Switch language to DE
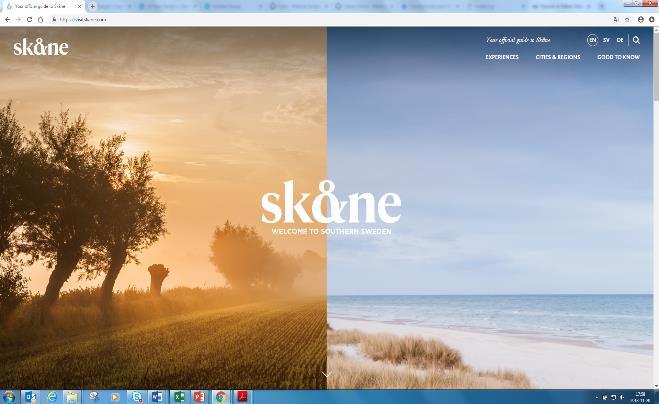Viewport: 659px width, 404px height. [x=620, y=40]
